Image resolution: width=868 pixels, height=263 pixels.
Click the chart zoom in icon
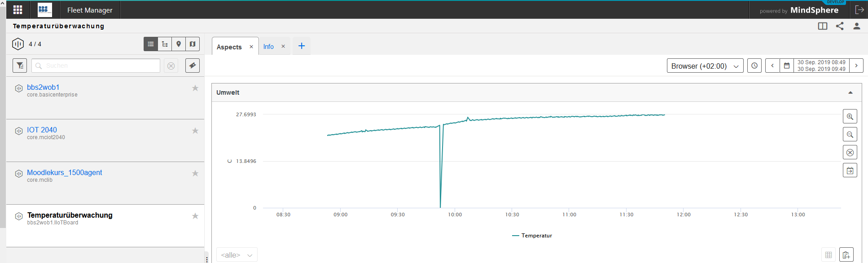click(850, 117)
